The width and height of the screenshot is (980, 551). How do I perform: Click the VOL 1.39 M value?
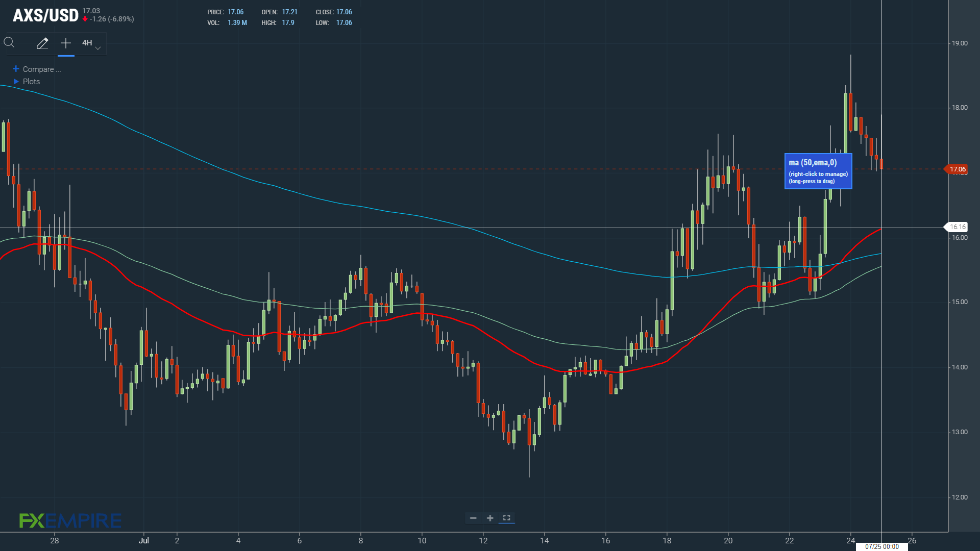237,23
